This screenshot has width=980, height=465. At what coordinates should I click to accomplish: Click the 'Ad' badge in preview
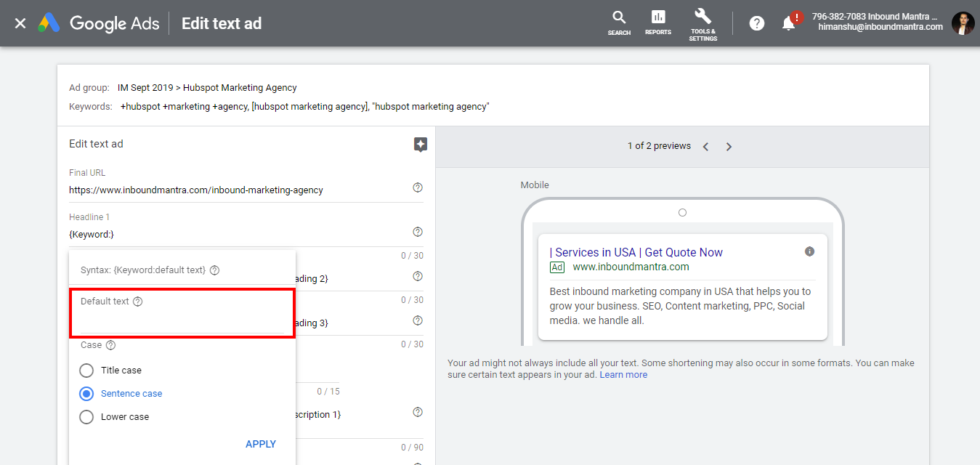(557, 267)
